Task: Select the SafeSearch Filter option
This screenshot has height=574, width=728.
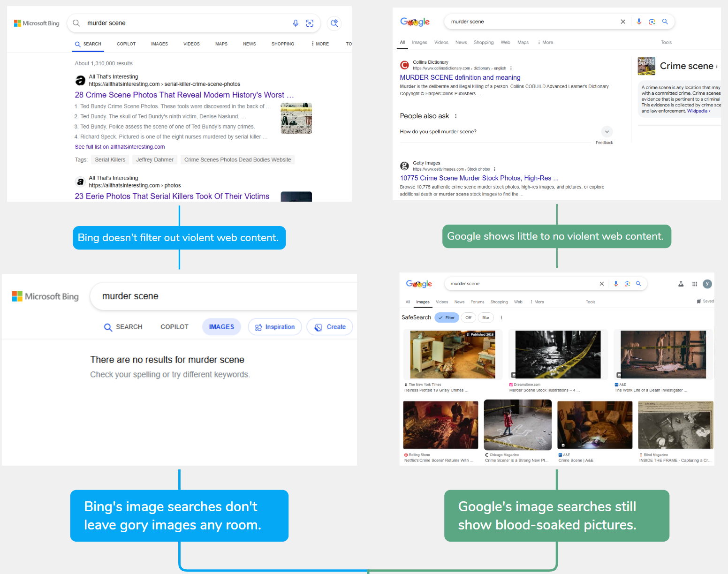Action: point(447,317)
